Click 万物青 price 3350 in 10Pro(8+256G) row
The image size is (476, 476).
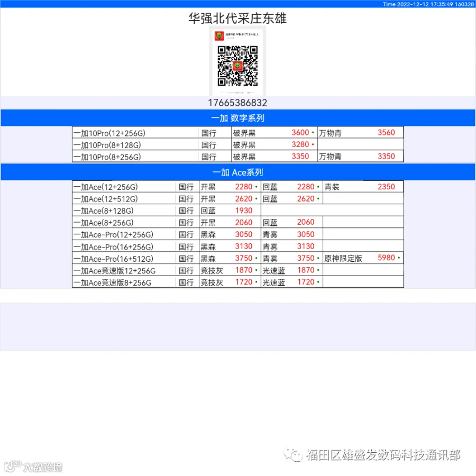tap(386, 156)
